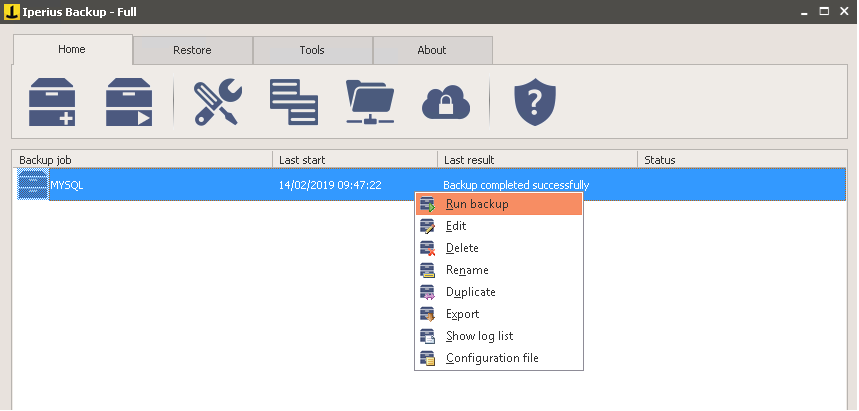Switch to the Home tab

pos(72,49)
